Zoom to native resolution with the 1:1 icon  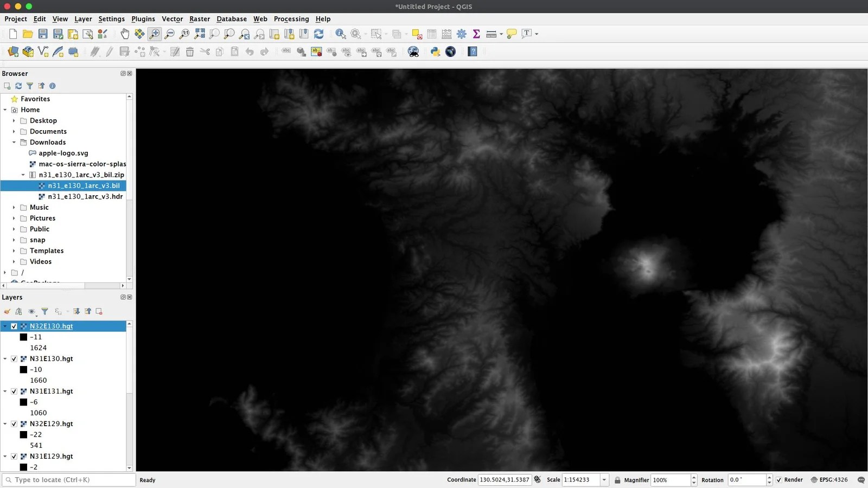(x=184, y=34)
